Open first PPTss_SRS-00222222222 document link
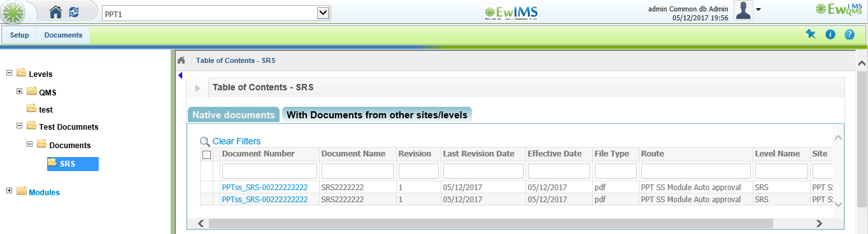Viewport: 868px width, 234px height. [x=265, y=188]
